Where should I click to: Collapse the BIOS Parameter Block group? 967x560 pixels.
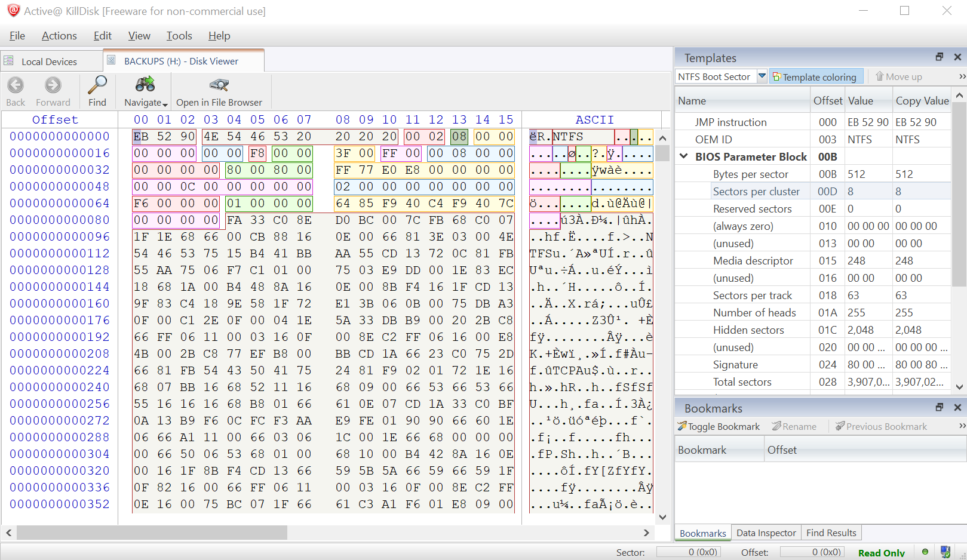(x=684, y=156)
